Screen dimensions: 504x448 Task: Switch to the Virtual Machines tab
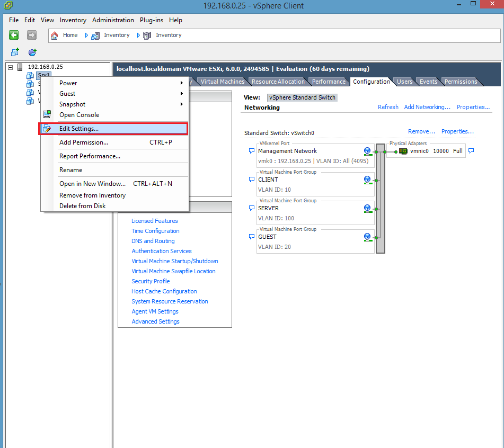pyautogui.click(x=223, y=82)
